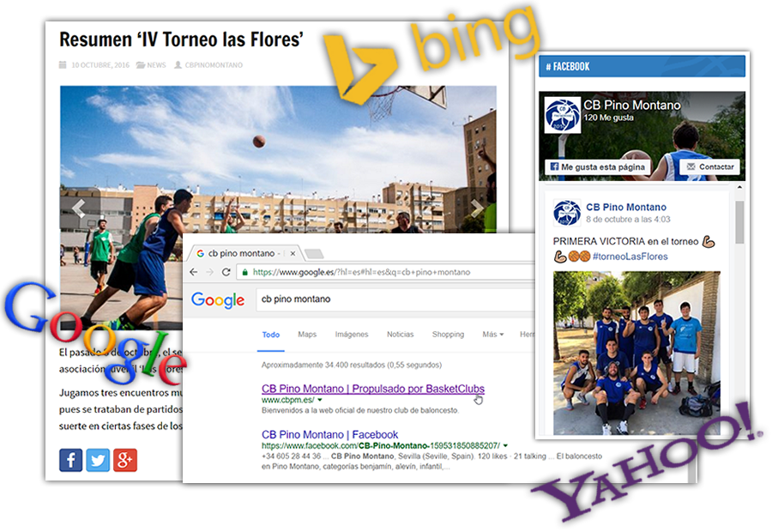The height and width of the screenshot is (532, 772).
Task: Click author icon beside CBPINOMONTANO
Action: (178, 64)
